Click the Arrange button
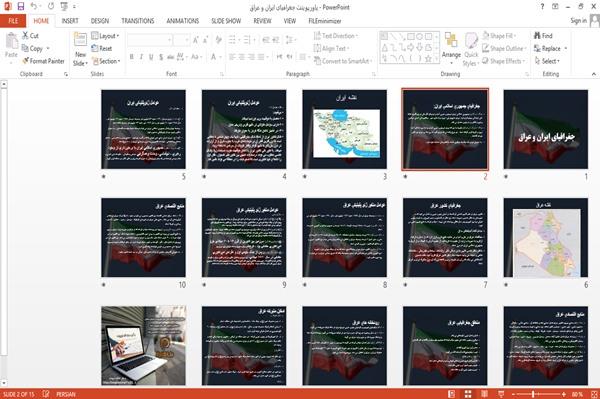Screen dimensions: 600x399 pos(451,49)
